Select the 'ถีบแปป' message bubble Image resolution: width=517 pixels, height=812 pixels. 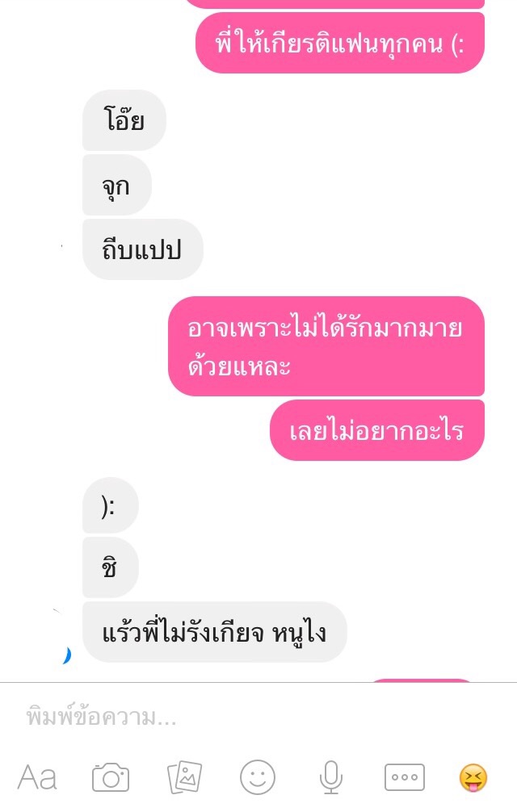point(142,249)
